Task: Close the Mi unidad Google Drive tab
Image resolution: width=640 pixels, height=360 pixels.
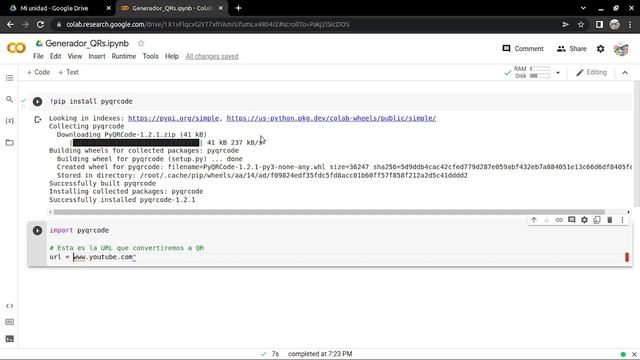Action: pos(108,8)
